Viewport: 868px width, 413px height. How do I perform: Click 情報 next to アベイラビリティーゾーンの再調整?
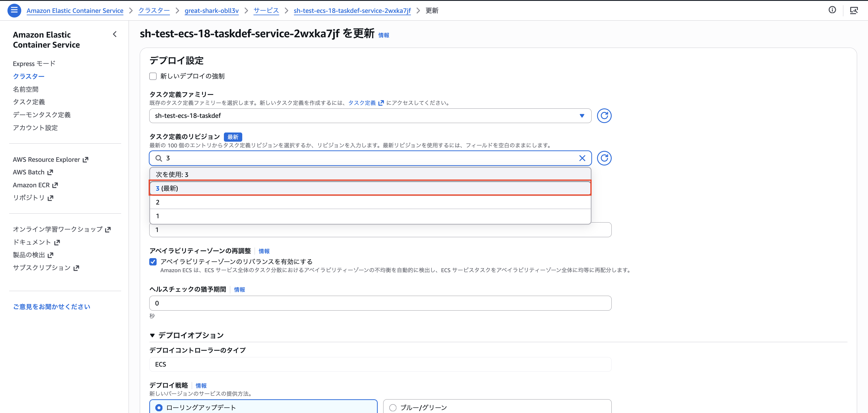coord(264,251)
